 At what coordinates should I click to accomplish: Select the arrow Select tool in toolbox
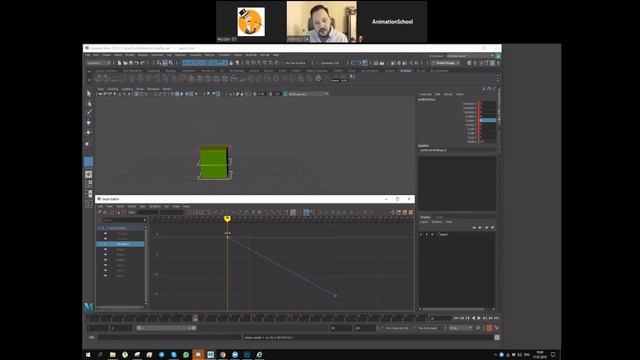(x=89, y=93)
